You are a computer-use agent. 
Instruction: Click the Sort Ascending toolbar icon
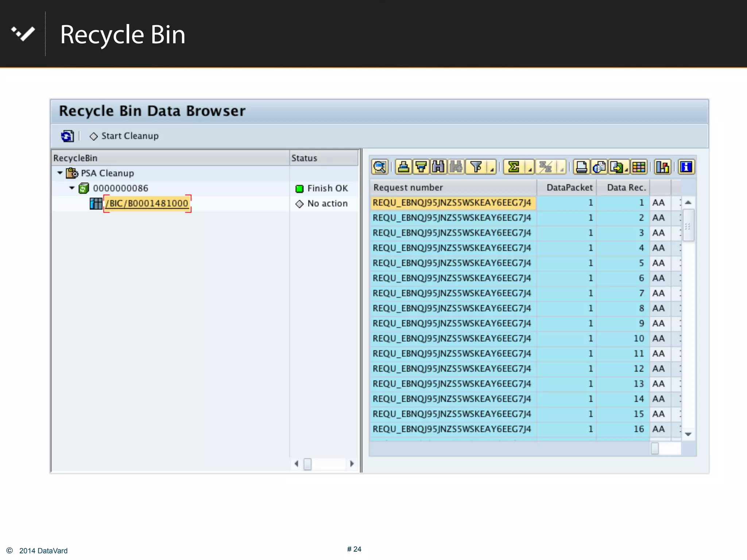403,167
